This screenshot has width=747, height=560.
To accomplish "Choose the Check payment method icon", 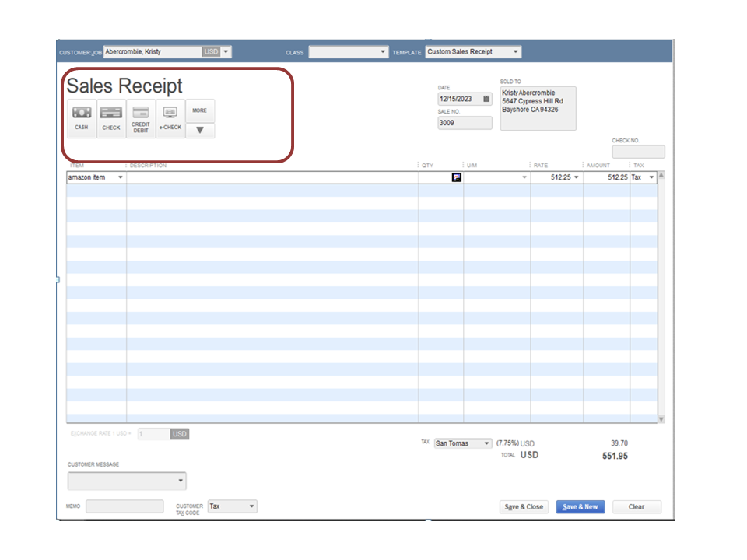I will pos(111,118).
